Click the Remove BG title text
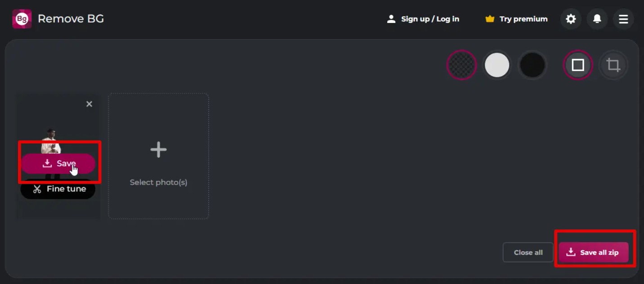The width and height of the screenshot is (644, 284). click(71, 19)
